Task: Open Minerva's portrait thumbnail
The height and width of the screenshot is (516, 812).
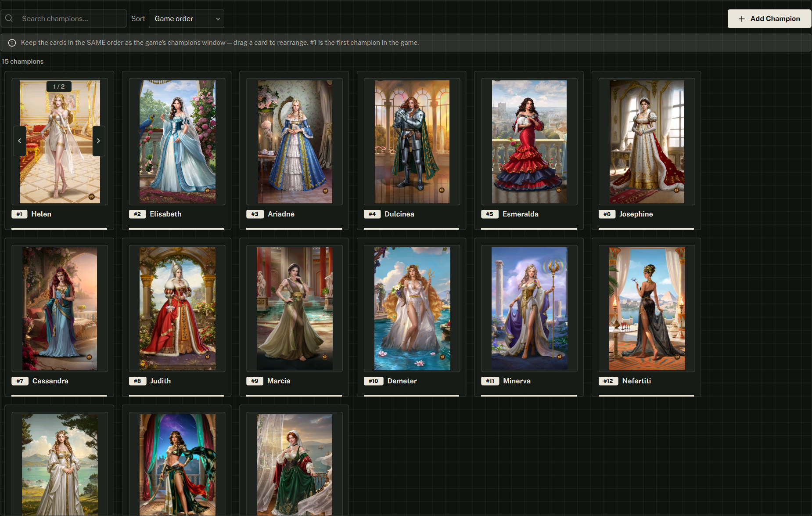Action: click(529, 309)
